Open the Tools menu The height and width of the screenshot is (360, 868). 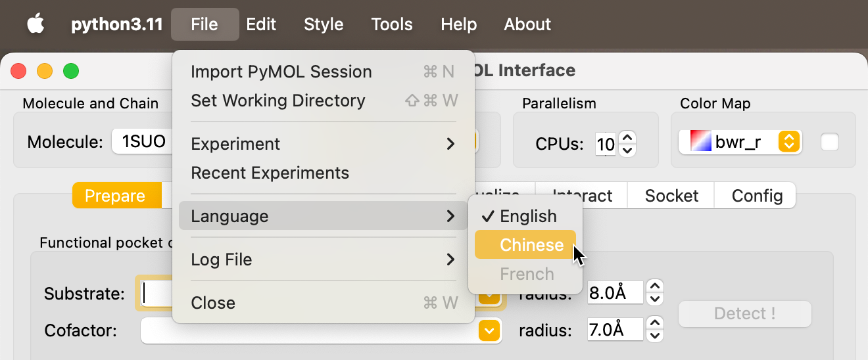[392, 24]
